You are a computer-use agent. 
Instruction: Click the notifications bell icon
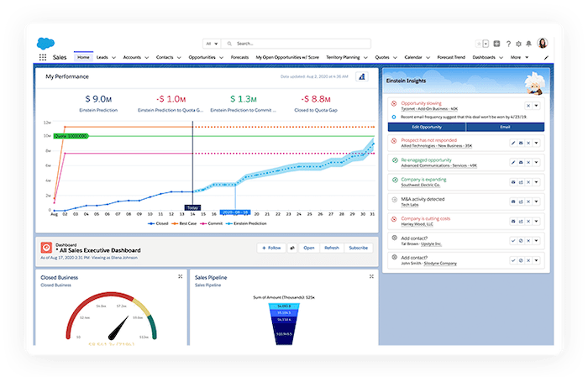528,43
